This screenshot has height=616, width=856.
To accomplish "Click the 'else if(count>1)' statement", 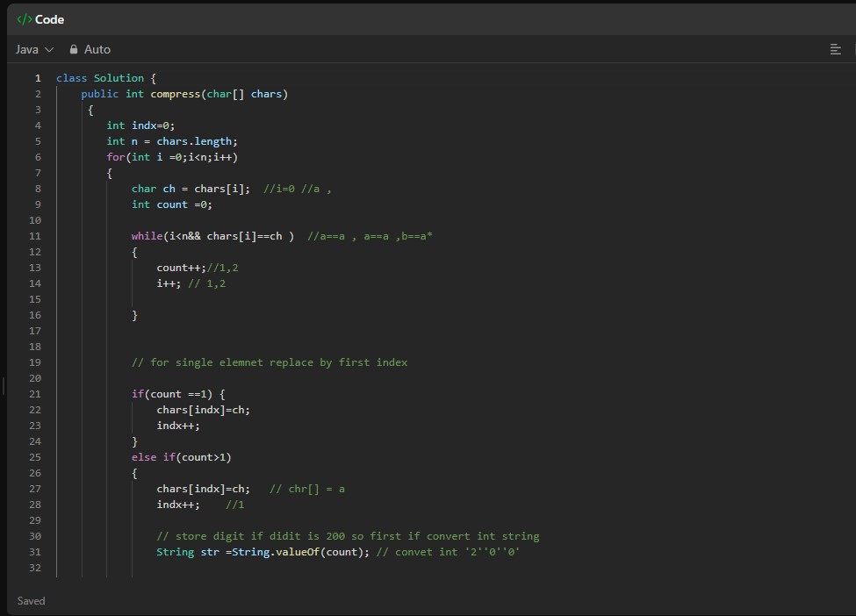I will 182,457.
